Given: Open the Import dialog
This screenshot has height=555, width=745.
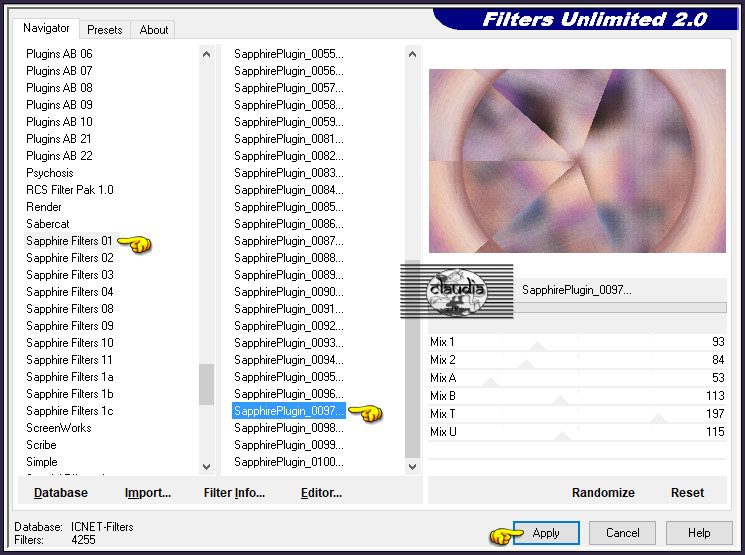Looking at the screenshot, I should [x=148, y=493].
